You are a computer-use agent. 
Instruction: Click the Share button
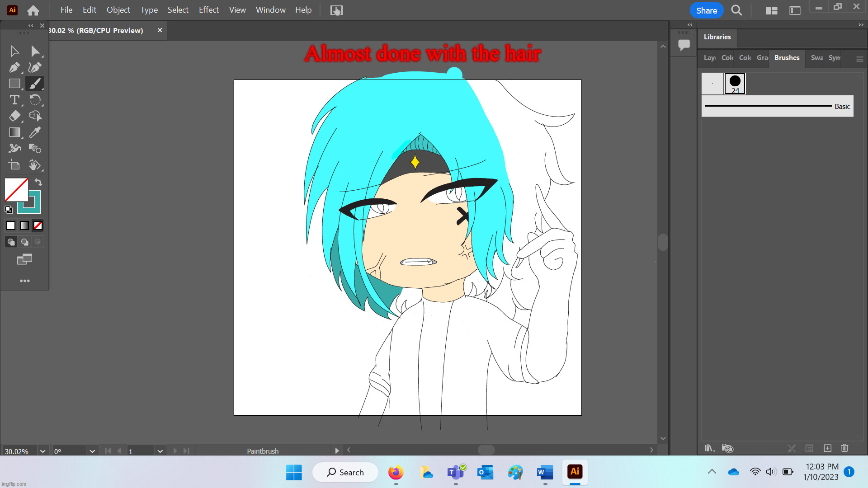[x=706, y=10]
